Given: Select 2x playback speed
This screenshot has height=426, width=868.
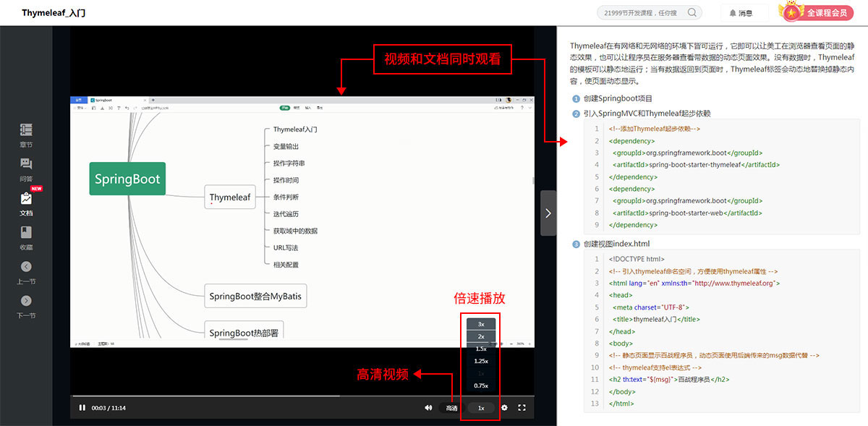Looking at the screenshot, I should pos(481,336).
